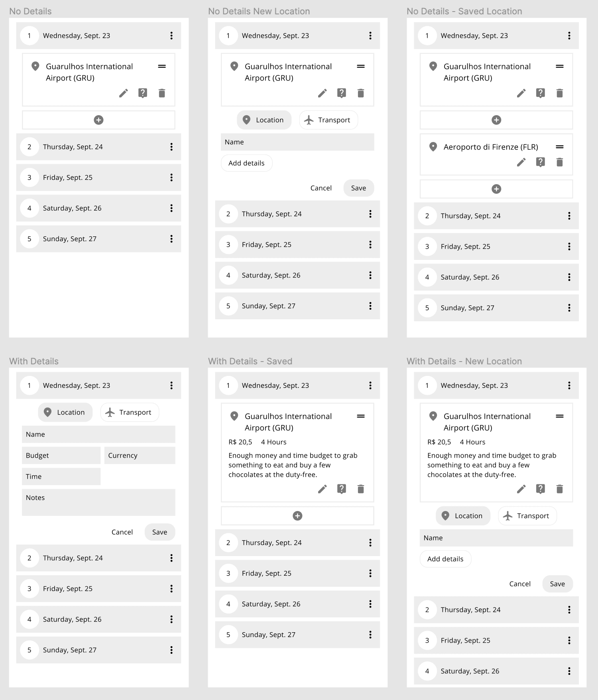
Task: Select Transport chip in the With Details panel
Action: coord(130,412)
